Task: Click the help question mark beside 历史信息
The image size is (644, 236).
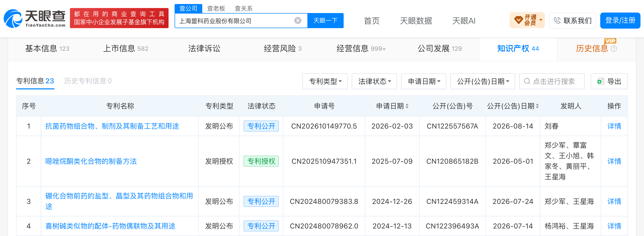Action: pyautogui.click(x=614, y=49)
